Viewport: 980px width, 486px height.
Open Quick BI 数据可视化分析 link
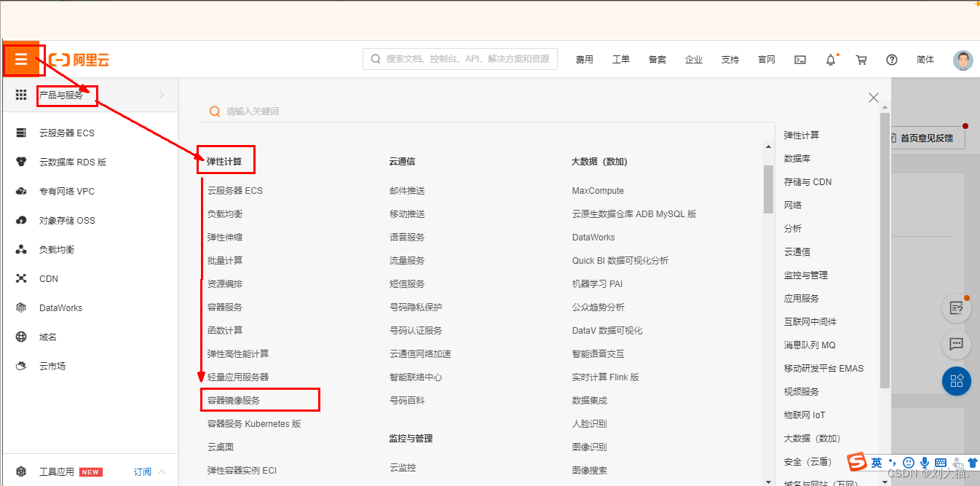(x=620, y=261)
